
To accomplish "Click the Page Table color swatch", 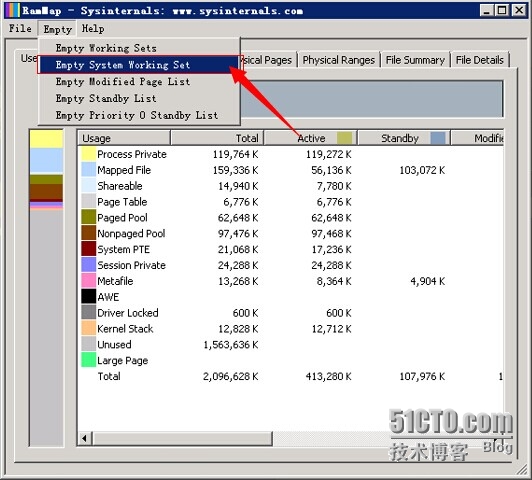I will tap(89, 202).
